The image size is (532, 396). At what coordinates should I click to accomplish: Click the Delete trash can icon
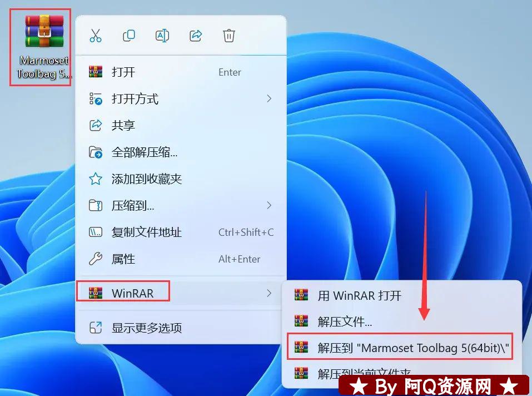[x=229, y=36]
